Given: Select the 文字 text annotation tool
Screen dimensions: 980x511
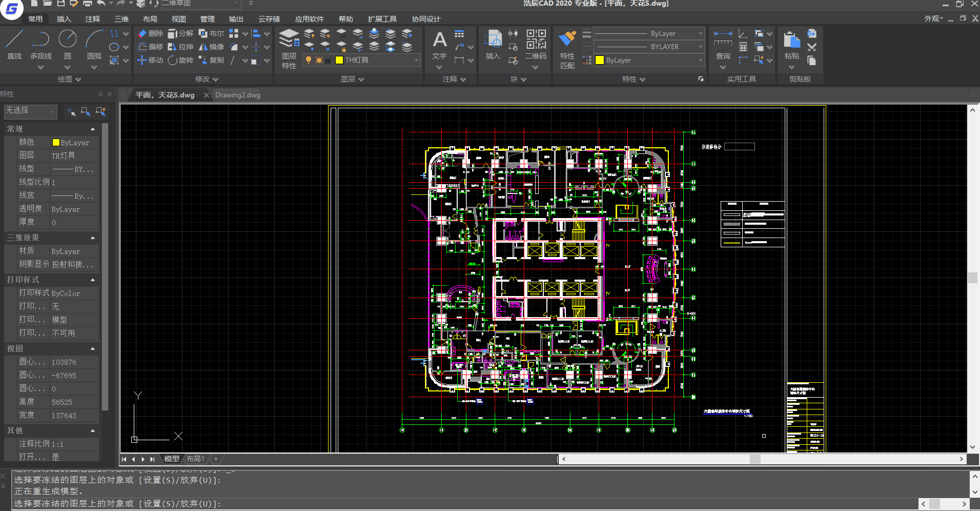Looking at the screenshot, I should point(439,45).
